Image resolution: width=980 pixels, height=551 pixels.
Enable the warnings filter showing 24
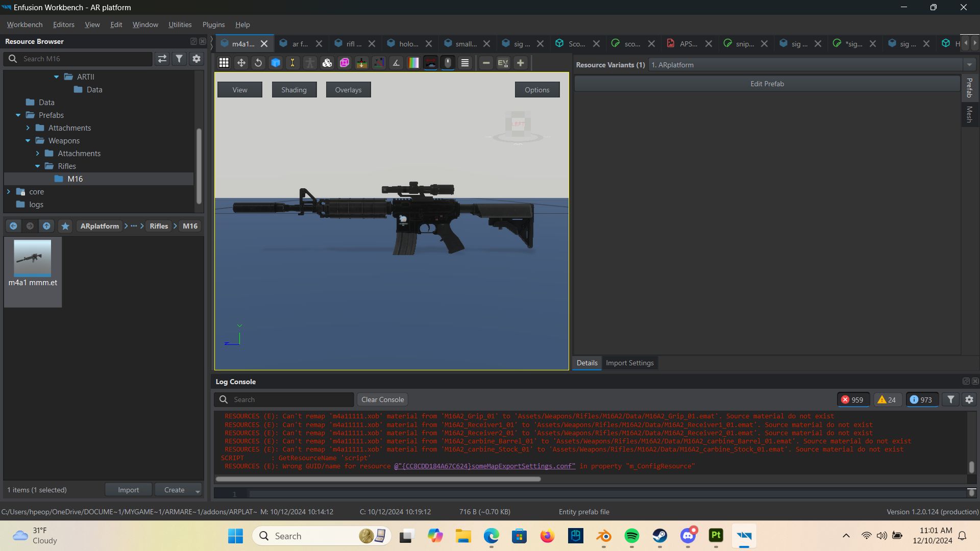[x=887, y=399]
